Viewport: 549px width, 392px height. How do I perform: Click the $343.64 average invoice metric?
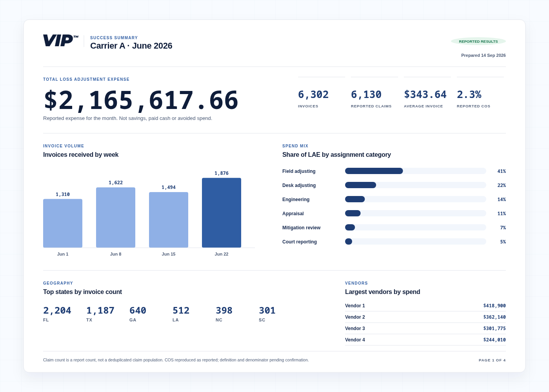point(425,94)
